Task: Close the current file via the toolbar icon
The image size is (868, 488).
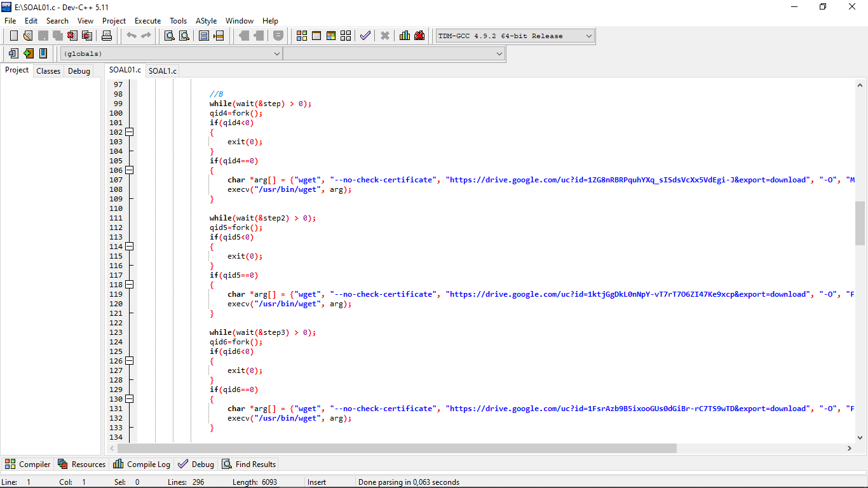Action: pyautogui.click(x=72, y=36)
